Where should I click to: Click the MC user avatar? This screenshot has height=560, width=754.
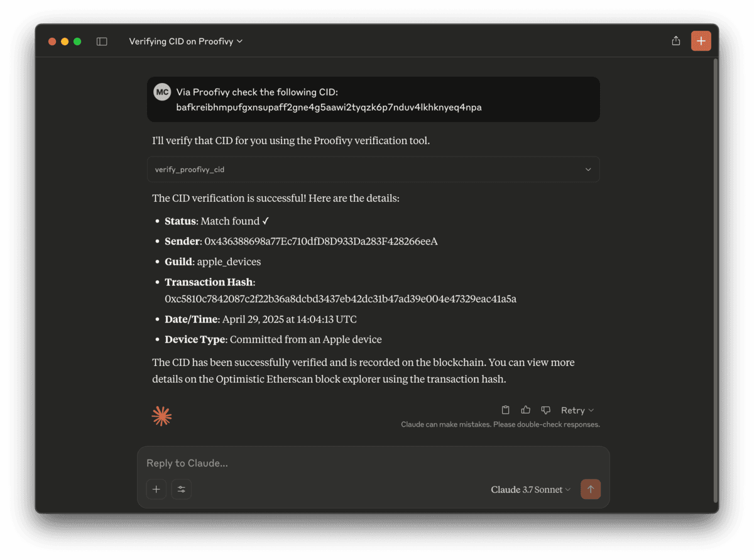click(x=162, y=91)
